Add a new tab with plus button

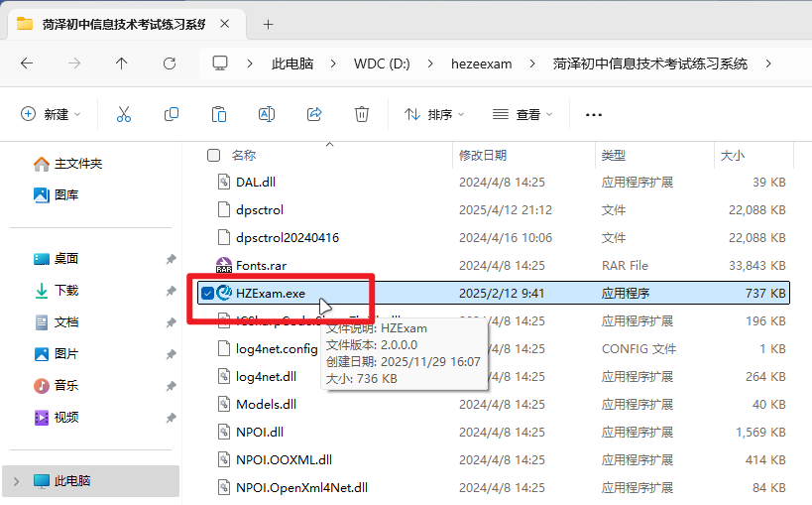coord(268,25)
